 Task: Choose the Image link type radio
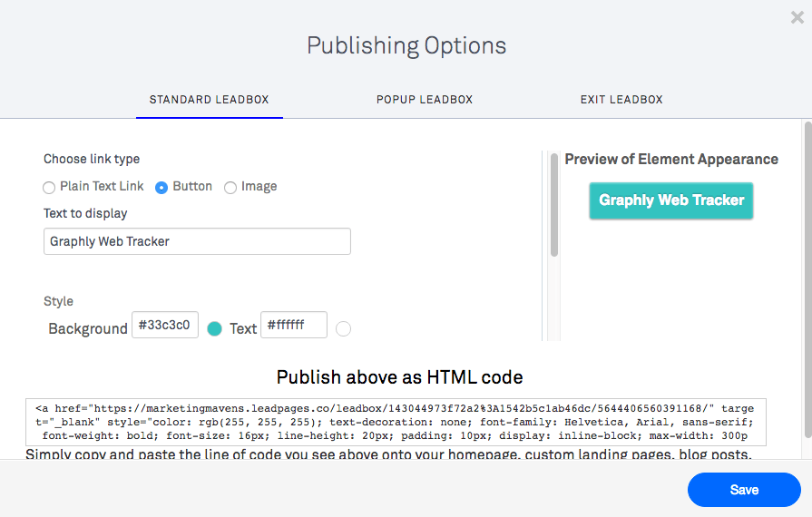[230, 188]
